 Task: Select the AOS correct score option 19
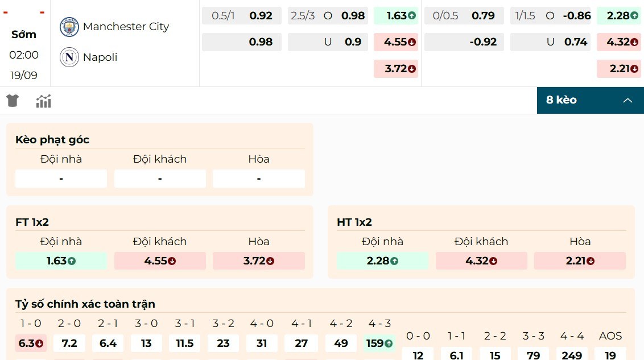(x=610, y=355)
